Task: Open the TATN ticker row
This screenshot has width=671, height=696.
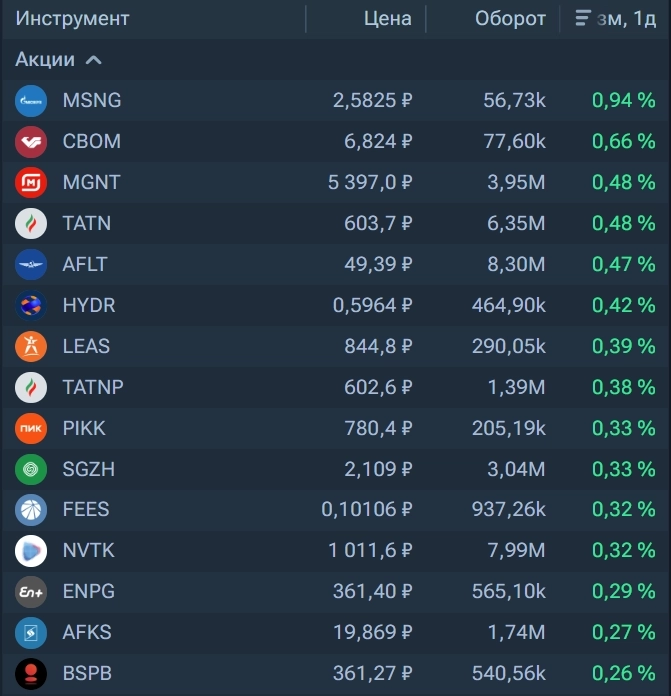Action: click(x=87, y=224)
